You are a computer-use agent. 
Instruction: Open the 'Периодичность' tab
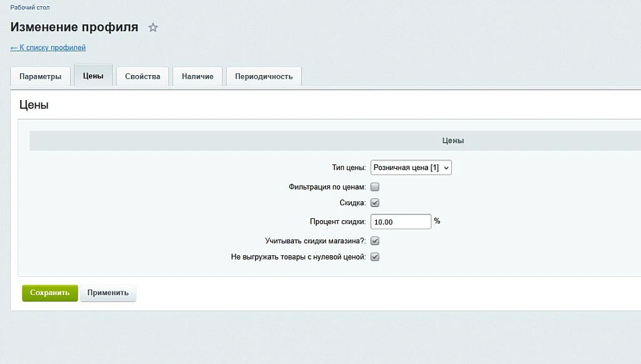point(264,76)
